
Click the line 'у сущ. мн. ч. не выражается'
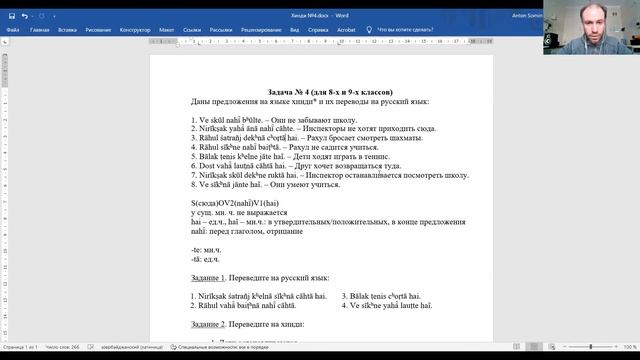point(239,213)
